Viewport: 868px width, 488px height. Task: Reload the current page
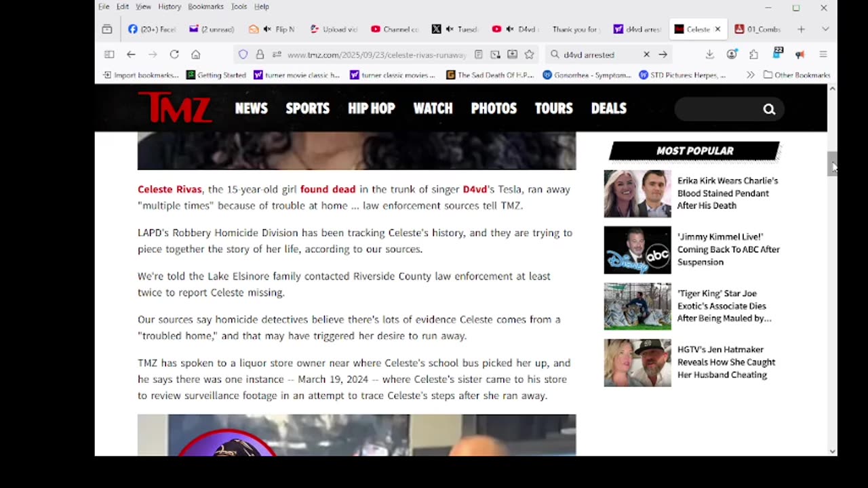(x=174, y=54)
